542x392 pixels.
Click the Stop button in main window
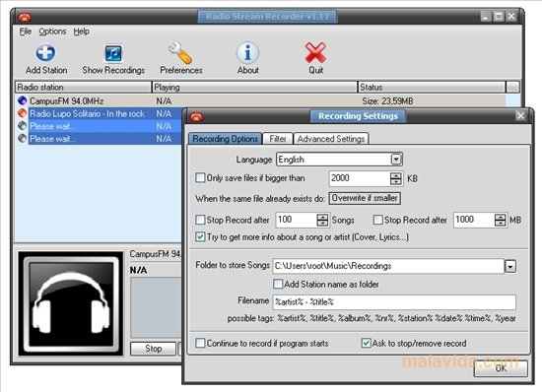pos(153,349)
